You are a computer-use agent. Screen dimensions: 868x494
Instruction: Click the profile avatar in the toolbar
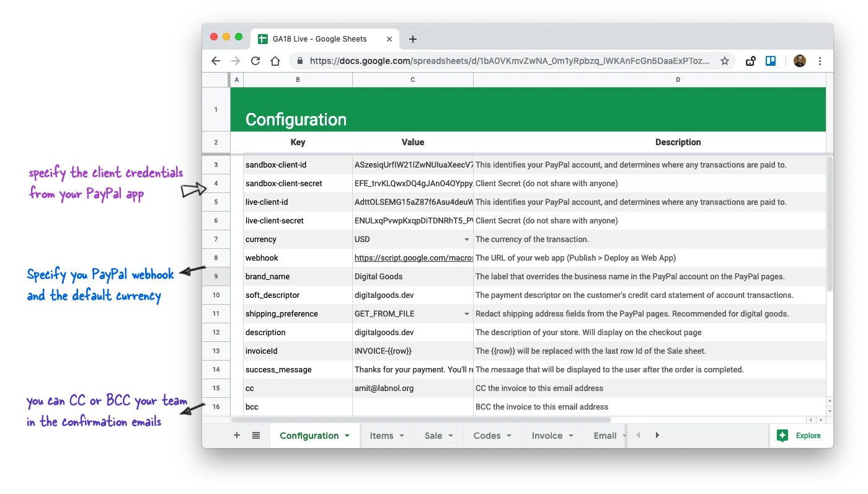799,61
